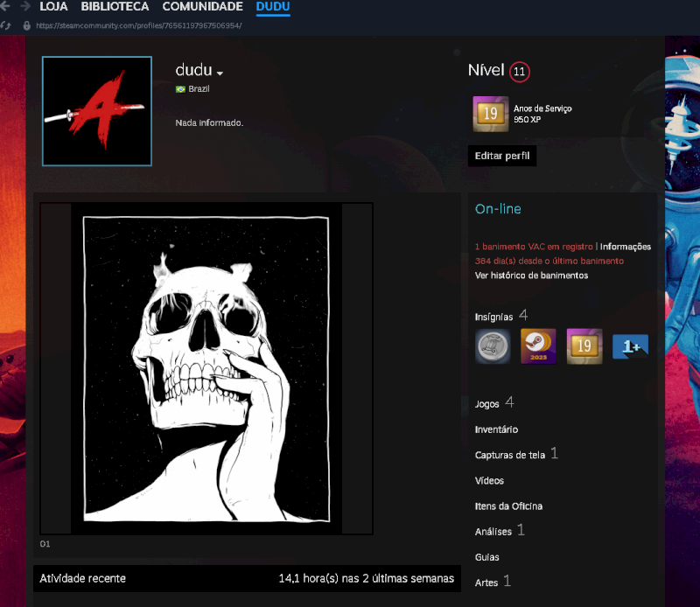Click the 19 years badge in Insígnias row
Viewport: 700px width, 607px height.
(x=584, y=346)
